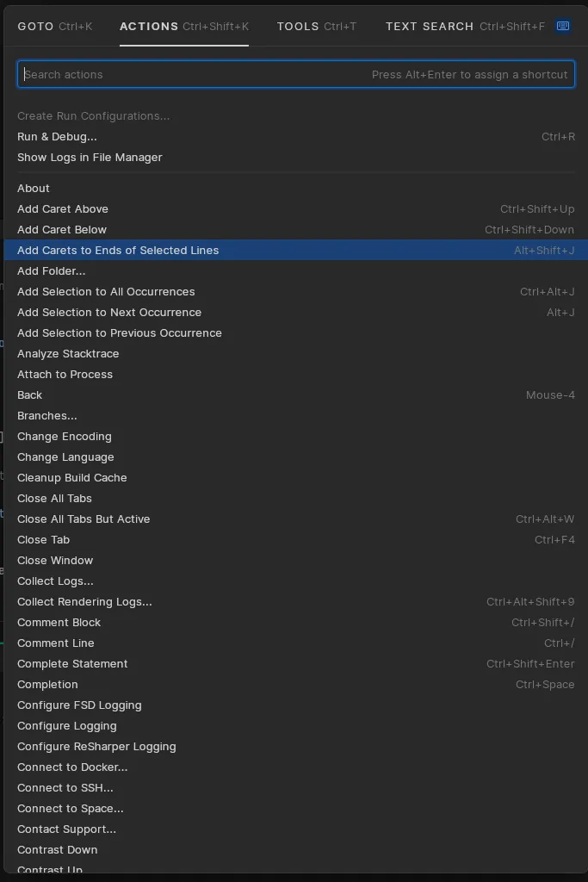Select Add Caret Above action
Viewport: 588px width, 882px height.
click(x=63, y=209)
